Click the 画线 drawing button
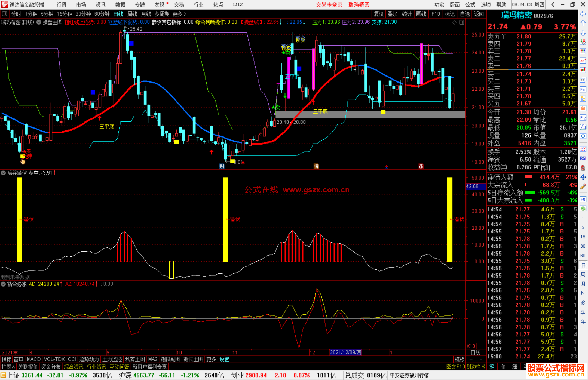The height and width of the screenshot is (380, 588). (421, 14)
